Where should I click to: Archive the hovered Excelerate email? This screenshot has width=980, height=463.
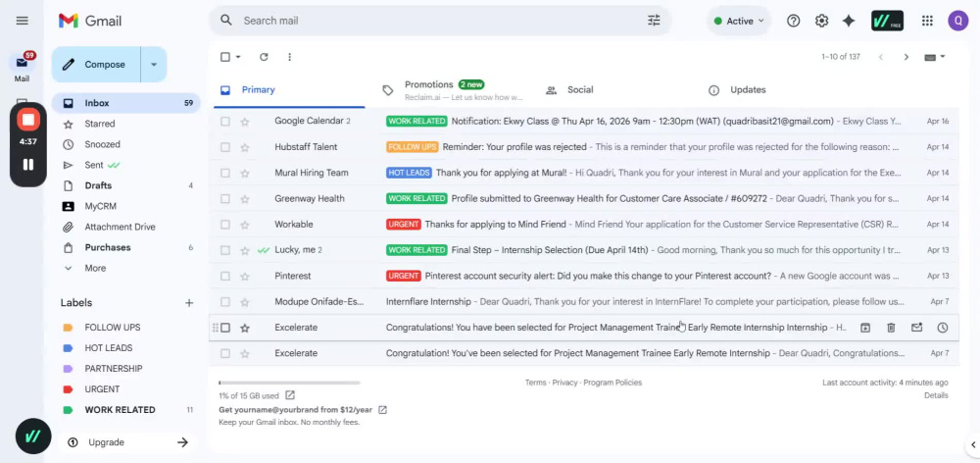point(865,328)
